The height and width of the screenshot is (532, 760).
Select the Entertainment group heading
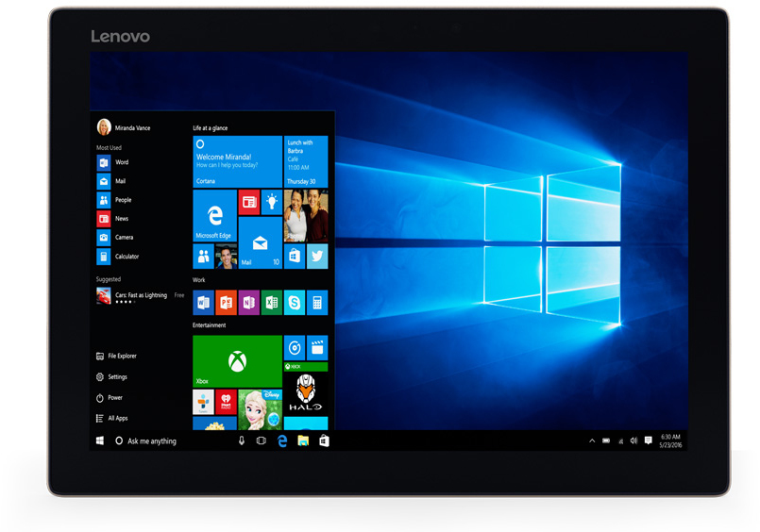point(209,325)
